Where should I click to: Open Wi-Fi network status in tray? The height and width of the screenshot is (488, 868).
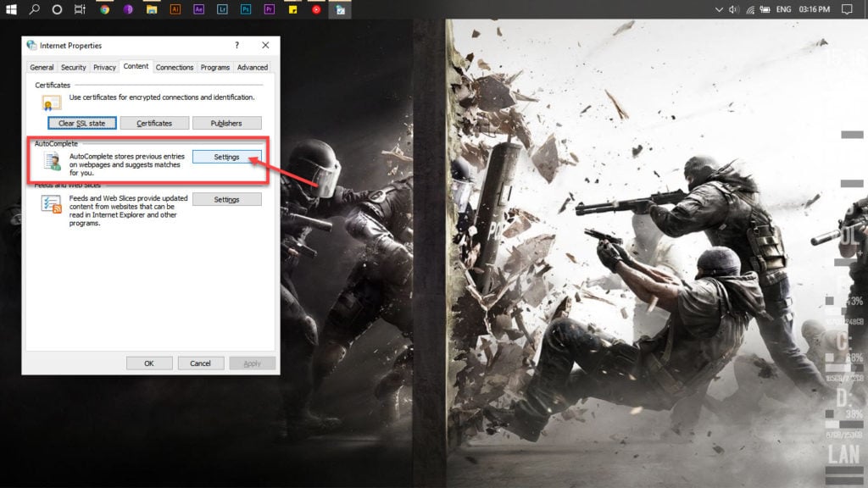click(749, 9)
